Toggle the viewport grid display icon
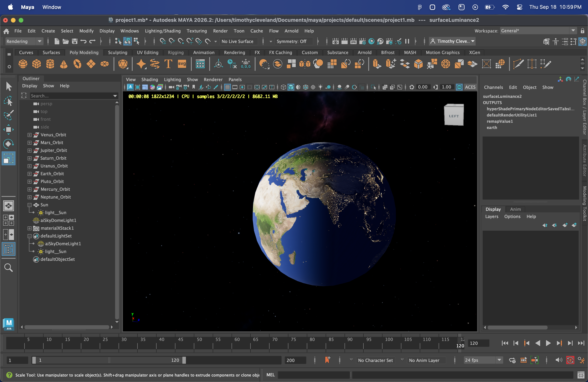This screenshot has width=588, height=382. tap(227, 87)
